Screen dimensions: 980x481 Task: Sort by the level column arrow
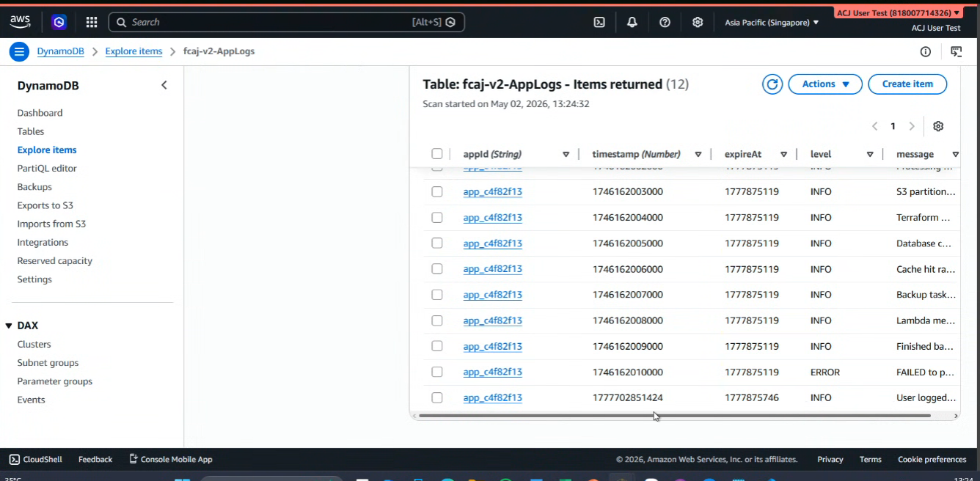coord(870,154)
